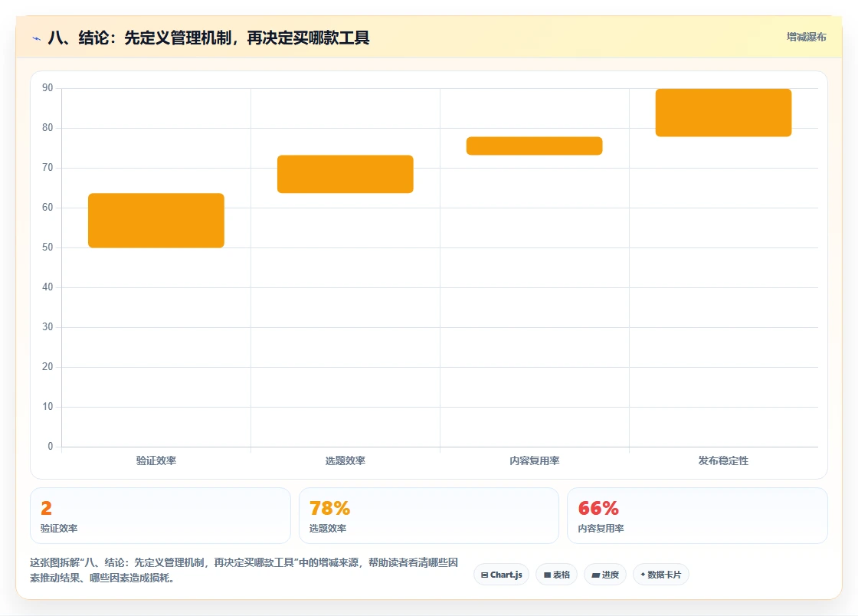The width and height of the screenshot is (858, 616).
Task: Click the 发布稳定性 x-axis label
Action: click(723, 460)
